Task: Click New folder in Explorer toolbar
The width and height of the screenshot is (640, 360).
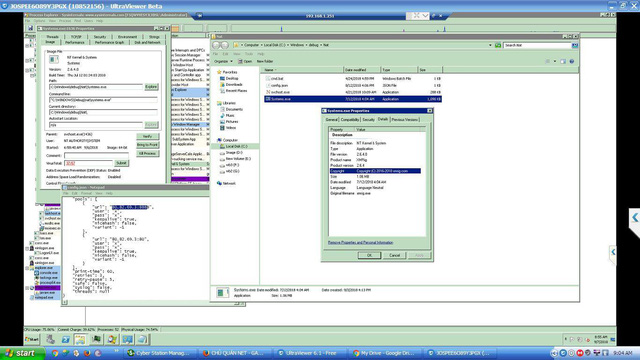Action: pos(265,61)
